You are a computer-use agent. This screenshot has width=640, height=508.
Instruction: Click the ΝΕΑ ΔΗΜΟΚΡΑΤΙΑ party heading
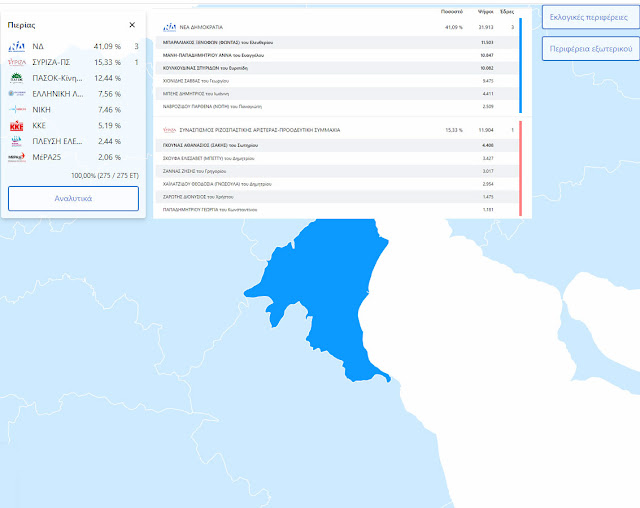click(201, 27)
